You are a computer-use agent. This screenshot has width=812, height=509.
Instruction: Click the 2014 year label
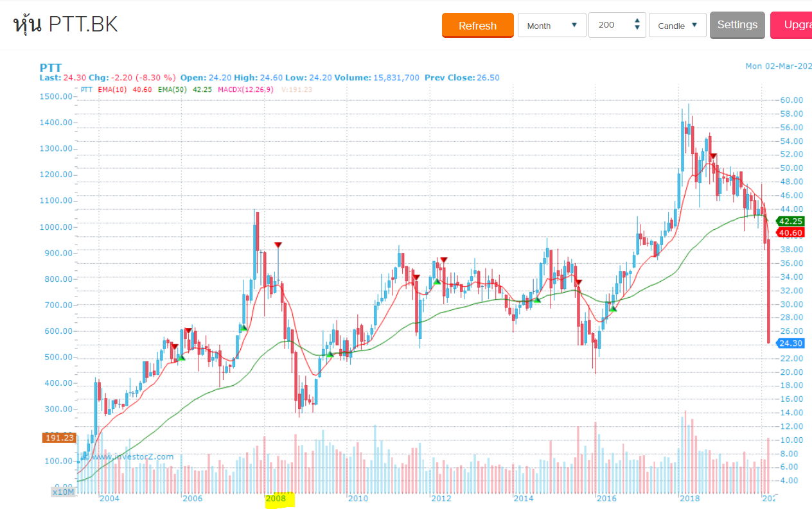pyautogui.click(x=524, y=499)
